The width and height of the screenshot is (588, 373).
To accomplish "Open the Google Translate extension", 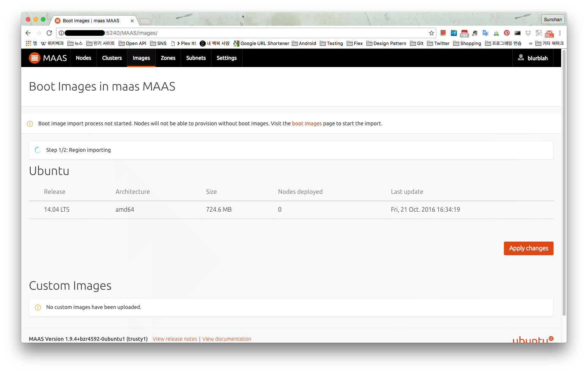I will tap(485, 33).
